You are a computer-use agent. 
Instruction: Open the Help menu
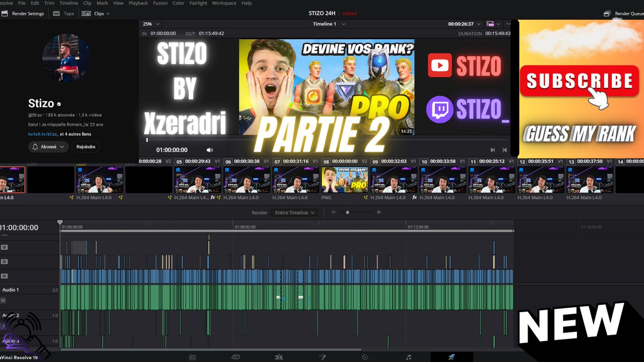click(x=246, y=3)
